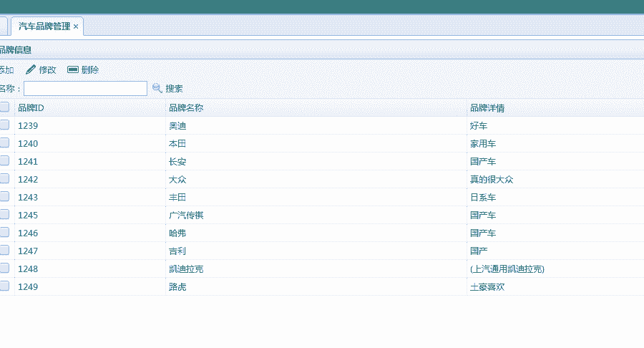Click the 国产车 detail in row 1241
The width and height of the screenshot is (644, 348).
pos(483,161)
